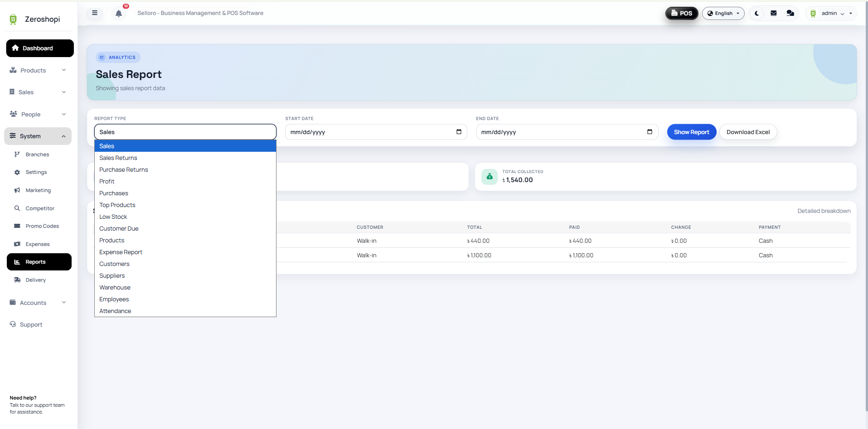Open the English language dropdown
This screenshot has height=429, width=868.
(x=723, y=14)
